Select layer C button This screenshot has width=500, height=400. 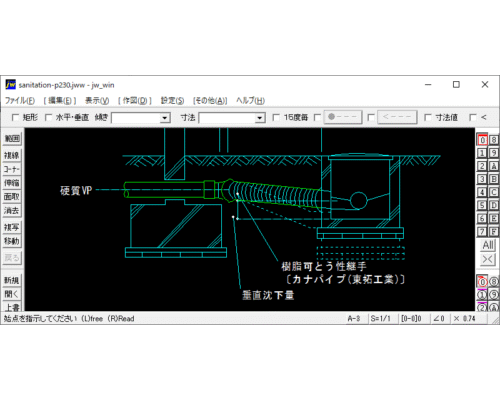(x=494, y=192)
